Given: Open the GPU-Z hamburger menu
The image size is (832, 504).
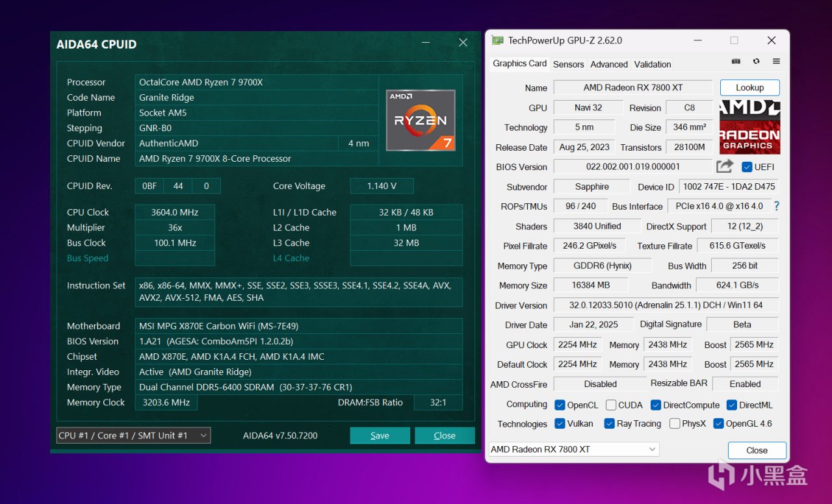Looking at the screenshot, I should [776, 61].
